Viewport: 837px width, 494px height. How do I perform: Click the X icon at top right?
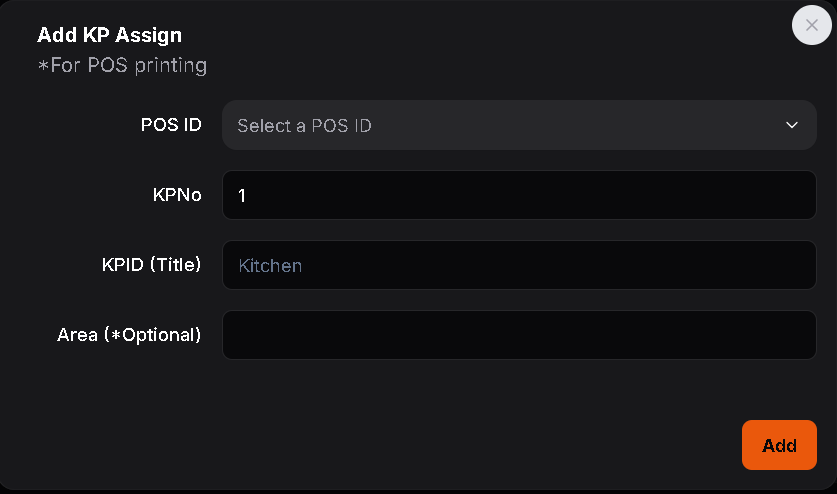click(811, 25)
